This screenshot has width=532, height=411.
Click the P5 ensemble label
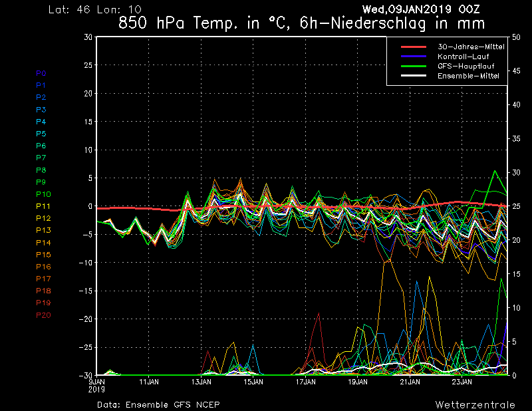tap(41, 134)
